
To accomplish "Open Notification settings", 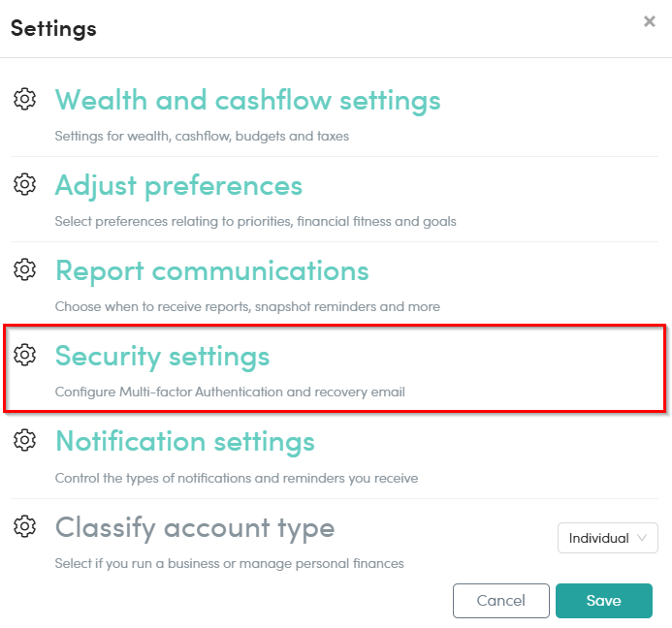I will point(185,442).
